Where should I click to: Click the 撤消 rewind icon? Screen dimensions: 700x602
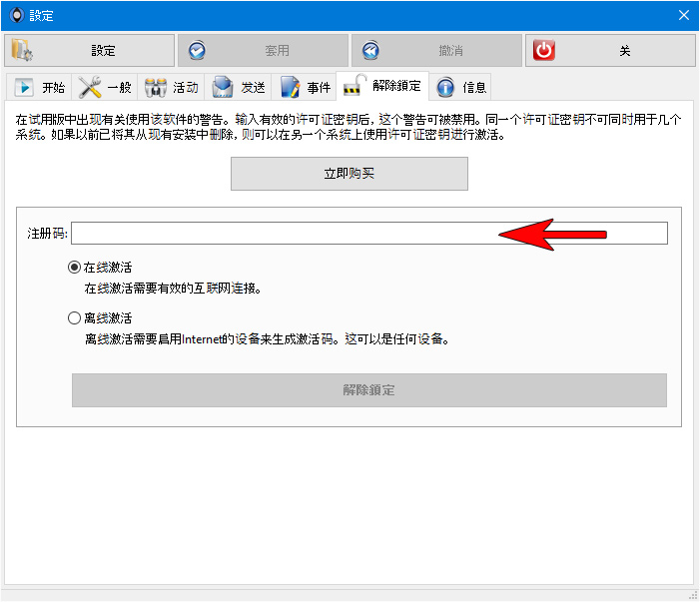tap(370, 51)
